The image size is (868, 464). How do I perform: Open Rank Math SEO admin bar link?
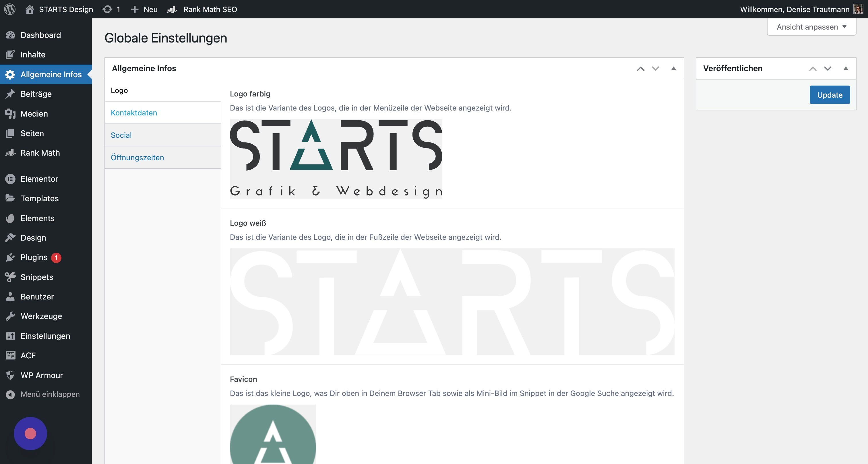click(x=210, y=9)
